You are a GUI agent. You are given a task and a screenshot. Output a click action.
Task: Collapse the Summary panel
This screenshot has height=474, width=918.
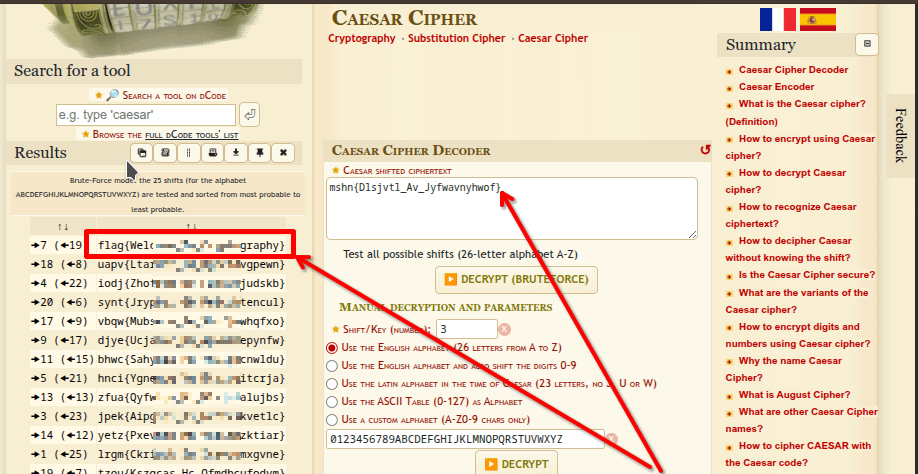click(867, 44)
